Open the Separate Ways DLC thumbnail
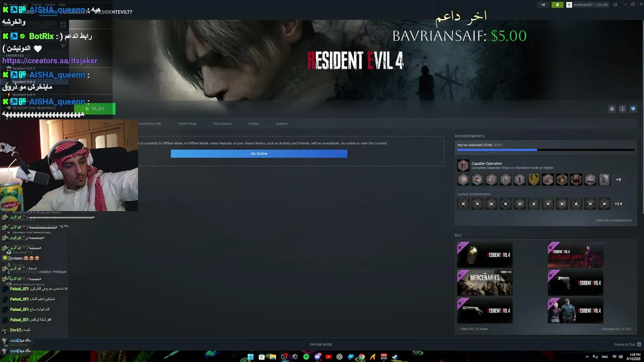The image size is (644, 362). pos(575,255)
